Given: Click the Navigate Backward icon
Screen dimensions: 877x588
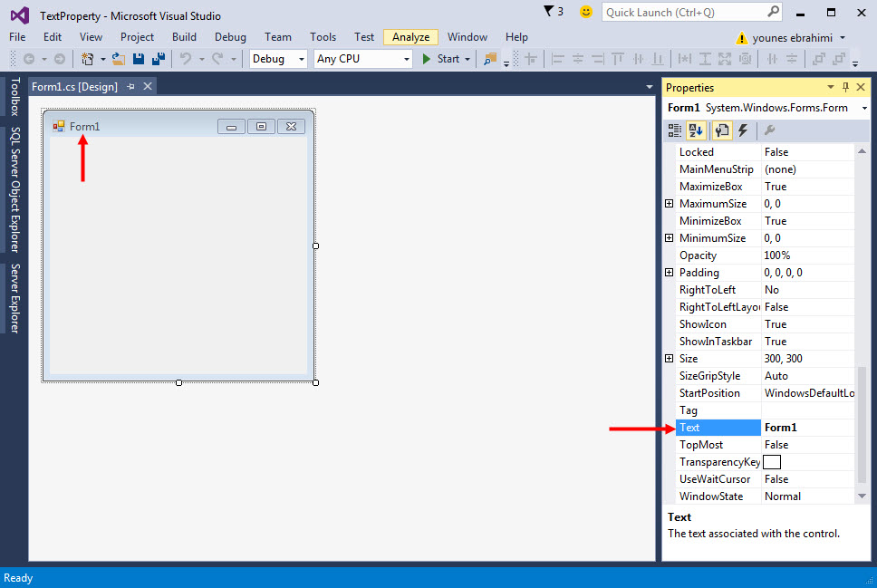Looking at the screenshot, I should (x=31, y=58).
